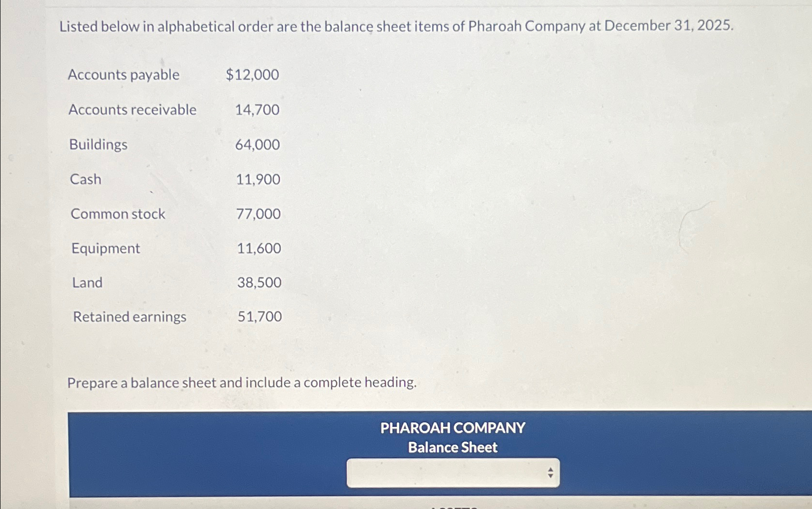Image resolution: width=812 pixels, height=509 pixels.
Task: Select the Common stock label
Action: (x=117, y=214)
